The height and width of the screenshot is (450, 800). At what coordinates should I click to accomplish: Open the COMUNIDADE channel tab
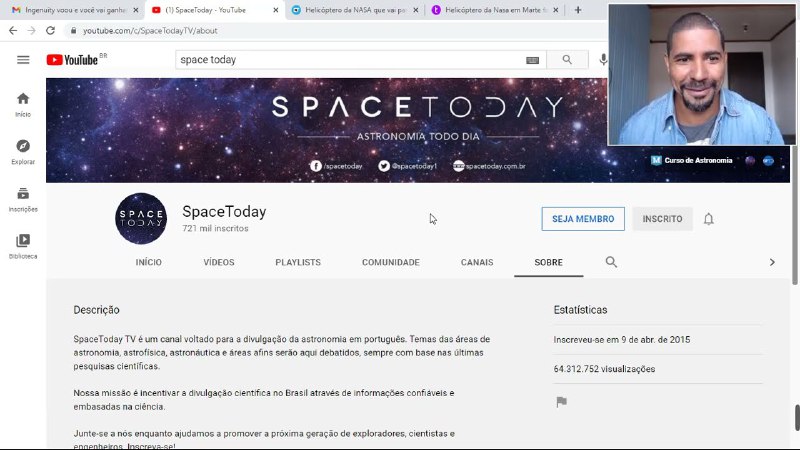pos(391,262)
